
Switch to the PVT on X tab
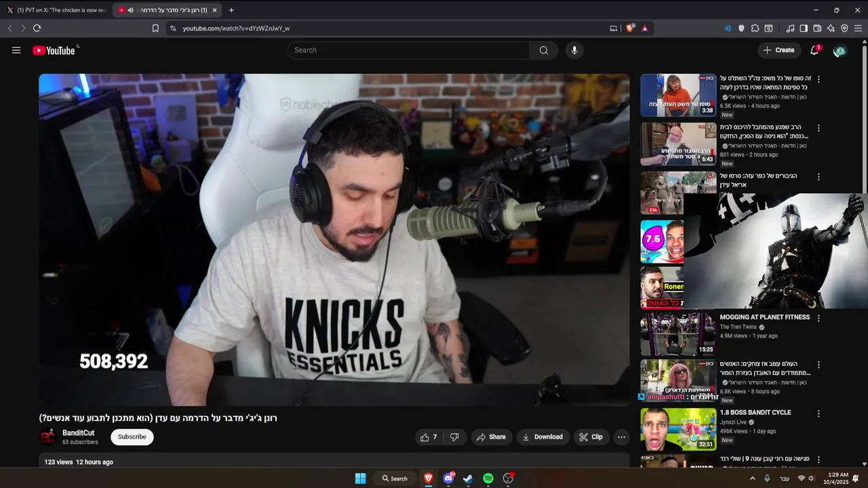click(x=56, y=10)
